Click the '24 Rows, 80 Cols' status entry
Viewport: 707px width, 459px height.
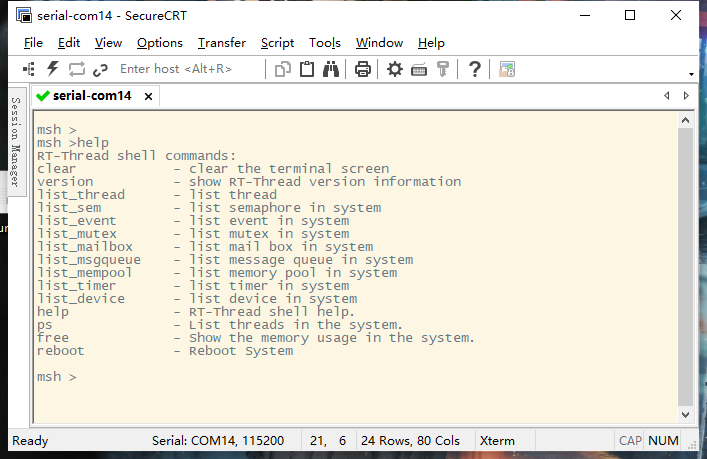(x=410, y=441)
